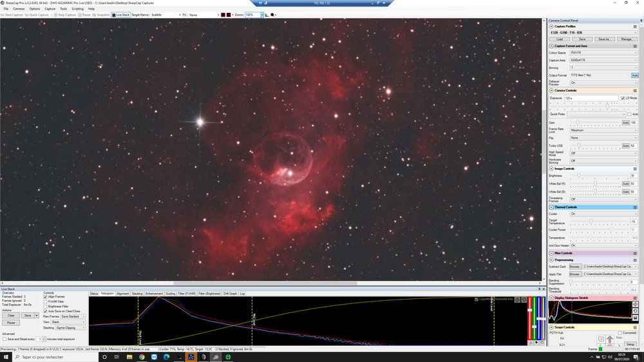Open the Camera Controls panel menu icon
The image size is (644, 362).
(635, 90)
